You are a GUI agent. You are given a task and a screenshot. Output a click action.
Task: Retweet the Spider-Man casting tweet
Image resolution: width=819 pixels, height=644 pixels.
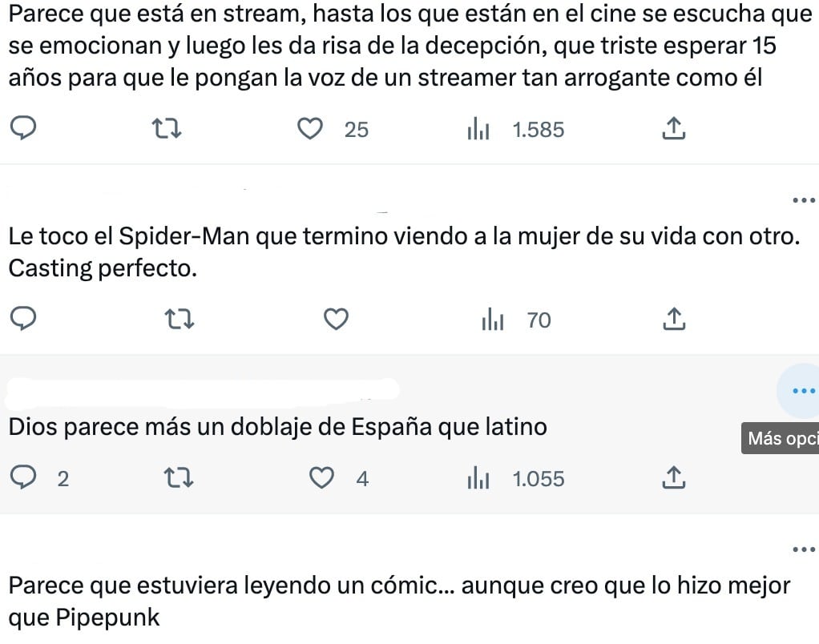180,319
